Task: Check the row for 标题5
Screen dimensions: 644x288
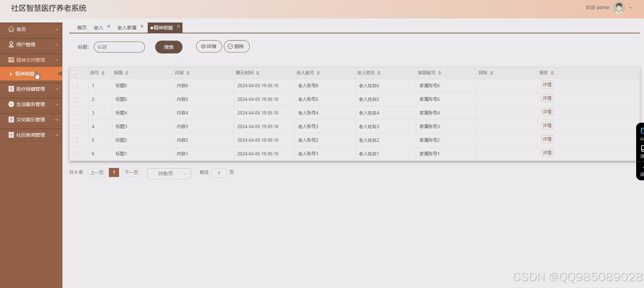Action: click(x=75, y=100)
